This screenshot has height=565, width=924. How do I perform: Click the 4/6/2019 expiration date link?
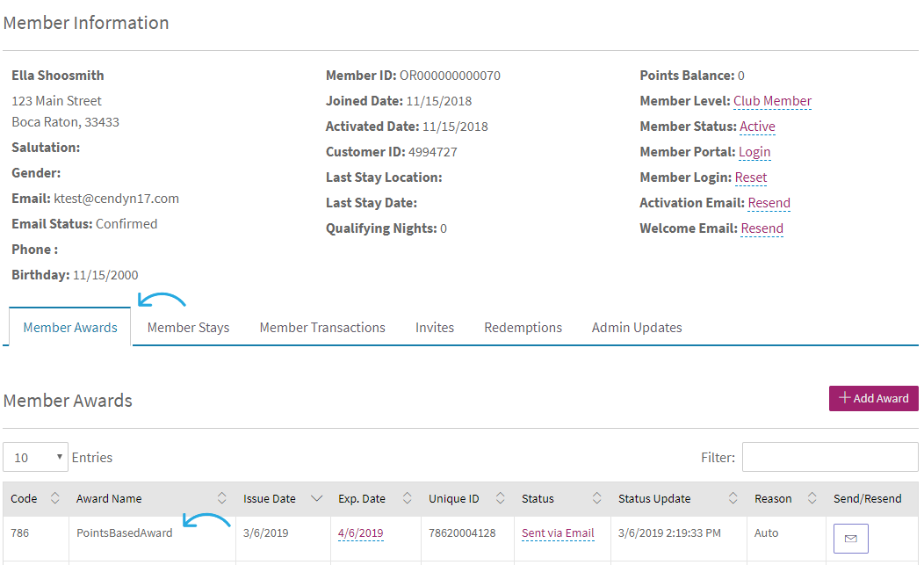tap(361, 533)
